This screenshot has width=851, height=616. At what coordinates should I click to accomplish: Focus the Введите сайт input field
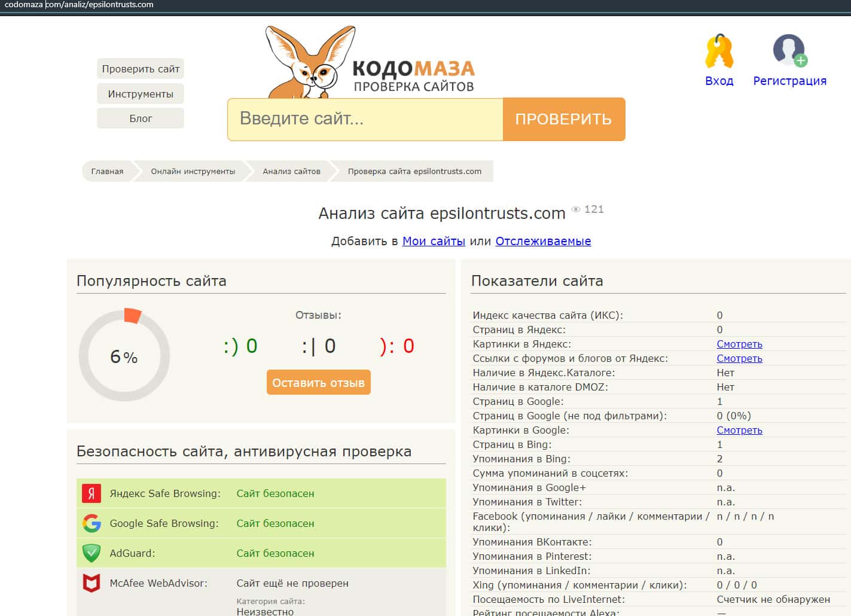365,119
